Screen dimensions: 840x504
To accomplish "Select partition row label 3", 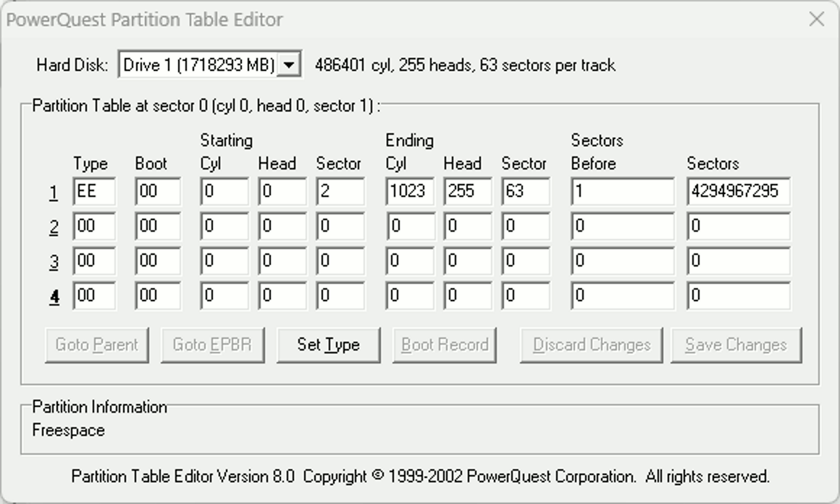I will click(54, 261).
